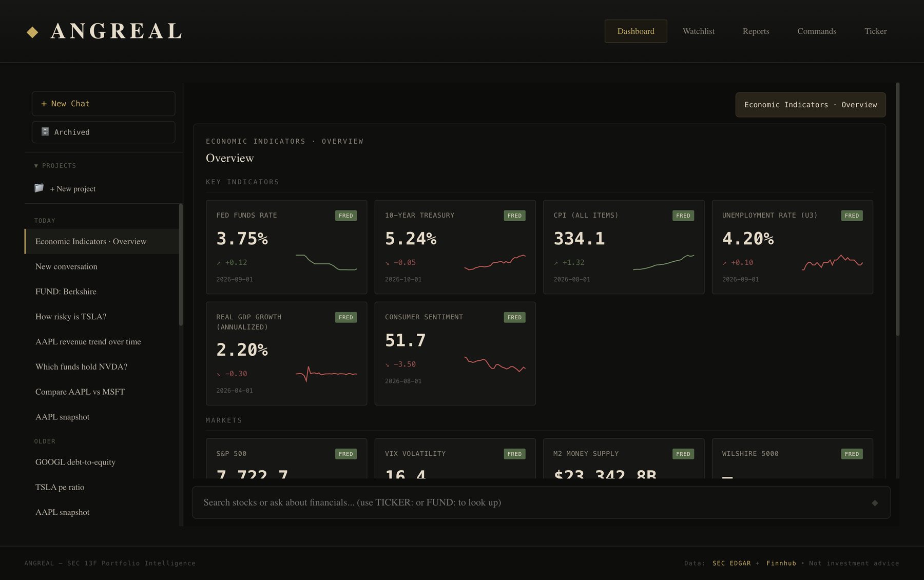Open the Commands tab
This screenshot has width=924, height=580.
click(x=816, y=31)
